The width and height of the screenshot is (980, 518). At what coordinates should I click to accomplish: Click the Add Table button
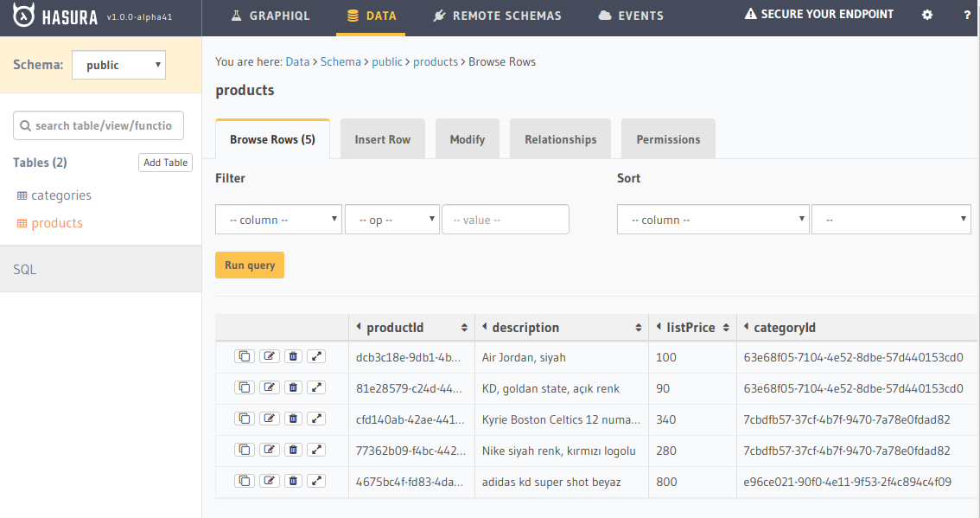165,163
